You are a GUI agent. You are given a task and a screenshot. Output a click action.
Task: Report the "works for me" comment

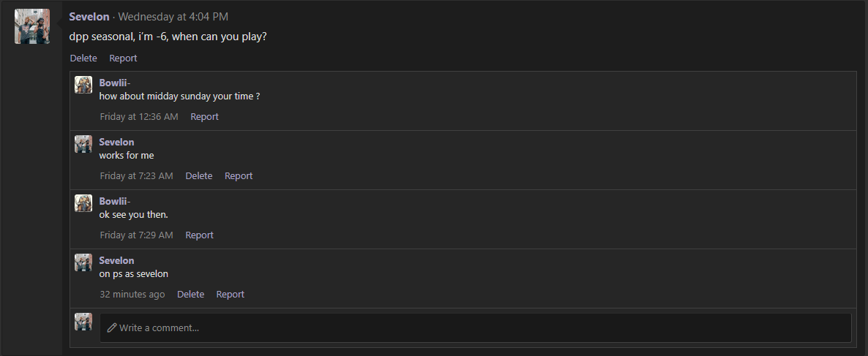(x=239, y=175)
